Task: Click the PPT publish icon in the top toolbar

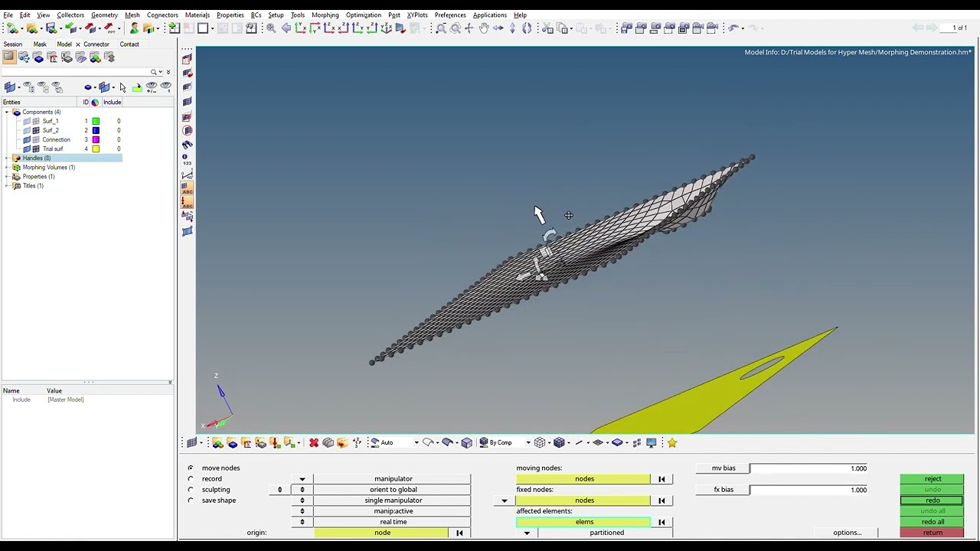Action: coord(109,28)
